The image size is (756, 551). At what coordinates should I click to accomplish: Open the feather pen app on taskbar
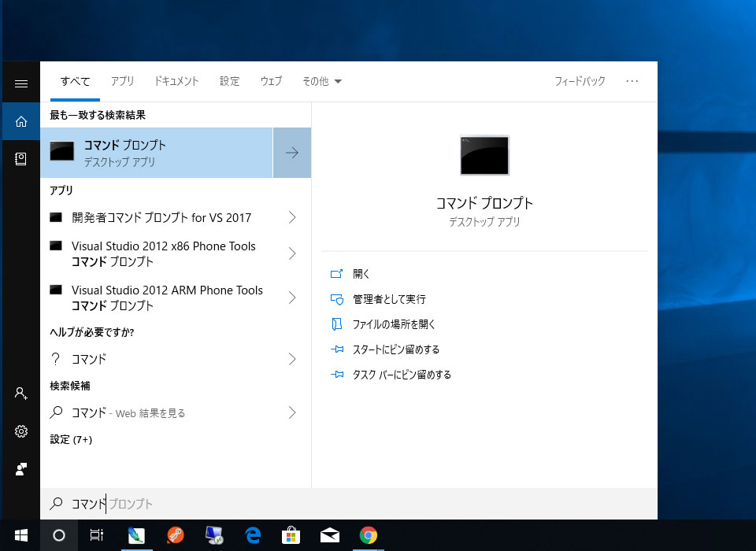136,535
